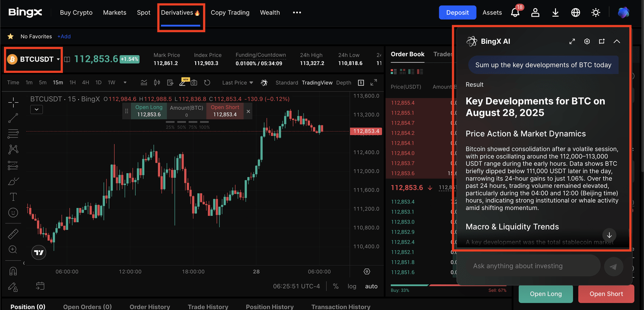Image resolution: width=644 pixels, height=310 pixels.
Task: Select the chart pattern drawing tool
Action: [13, 149]
